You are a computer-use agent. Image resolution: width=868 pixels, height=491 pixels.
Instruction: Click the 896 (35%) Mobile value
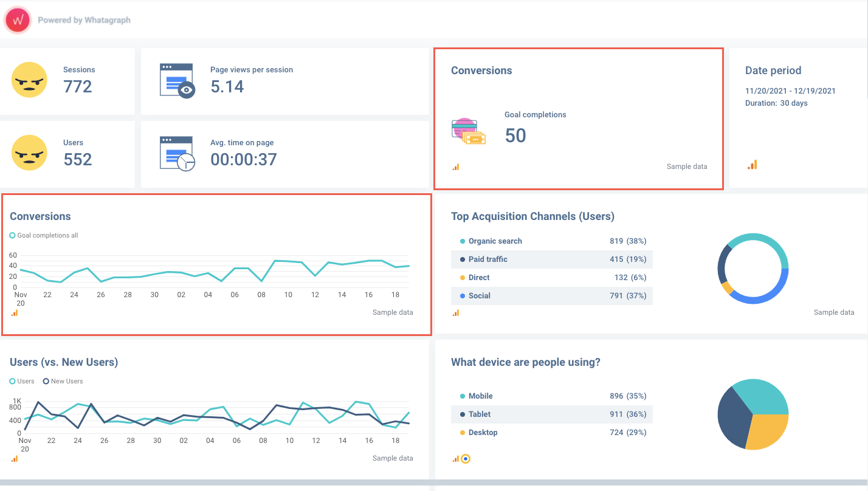628,396
